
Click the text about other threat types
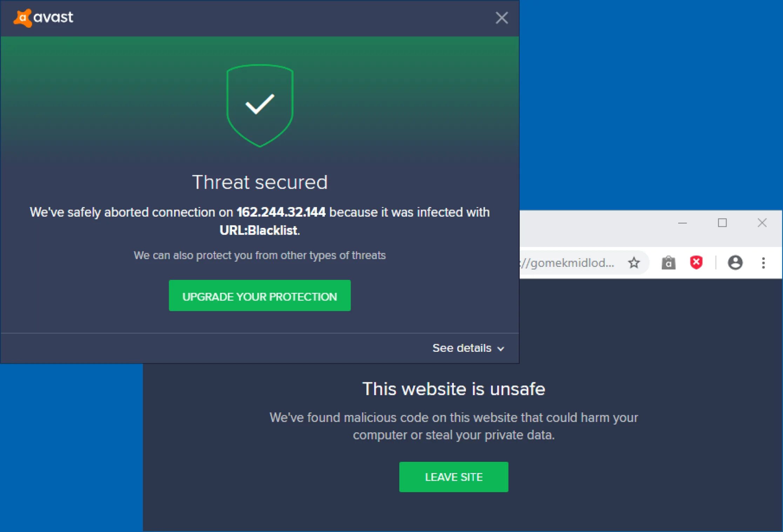click(259, 255)
